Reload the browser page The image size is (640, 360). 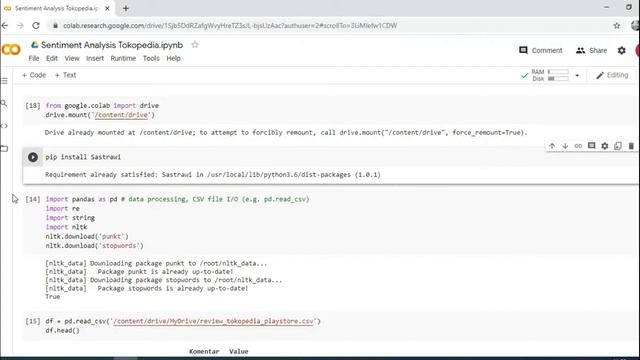[36, 25]
